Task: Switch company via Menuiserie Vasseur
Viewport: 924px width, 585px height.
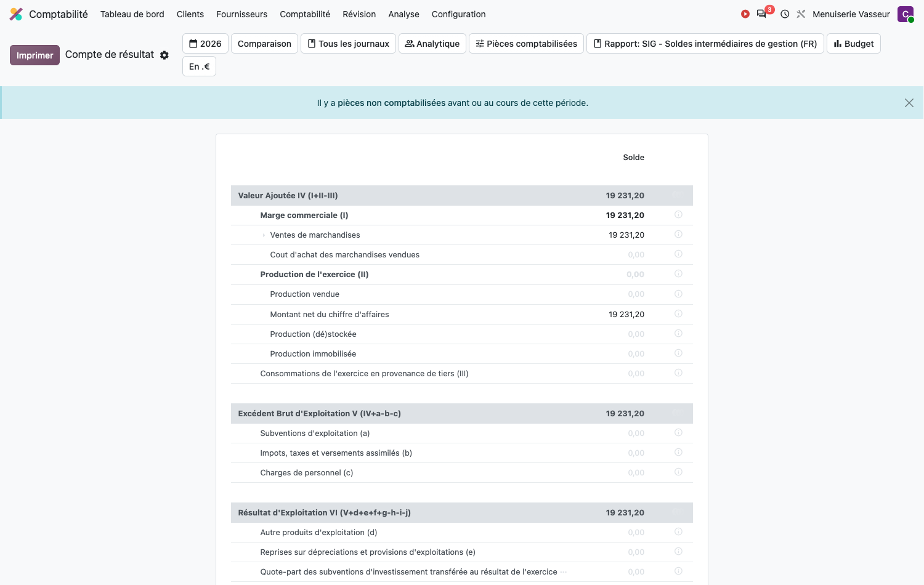Action: [x=851, y=14]
